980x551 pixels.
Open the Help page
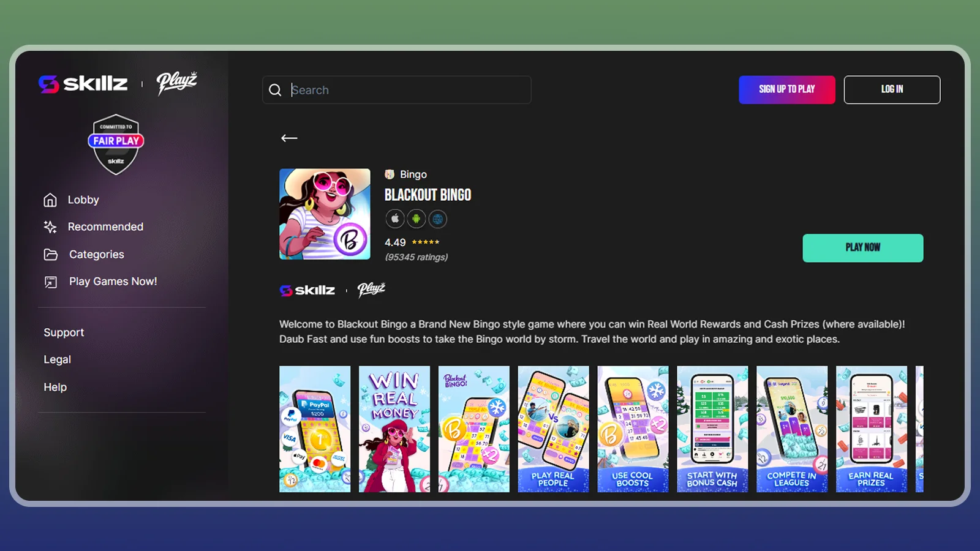click(x=55, y=387)
